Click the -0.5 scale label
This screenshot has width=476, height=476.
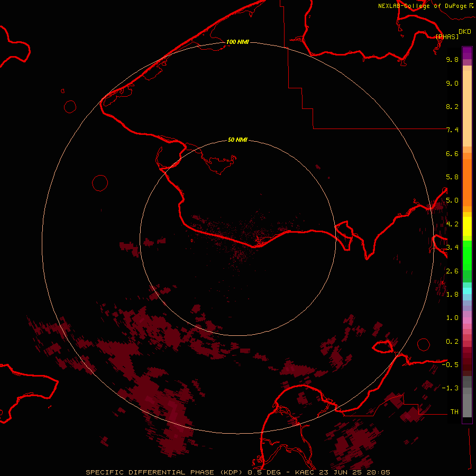pyautogui.click(x=450, y=365)
